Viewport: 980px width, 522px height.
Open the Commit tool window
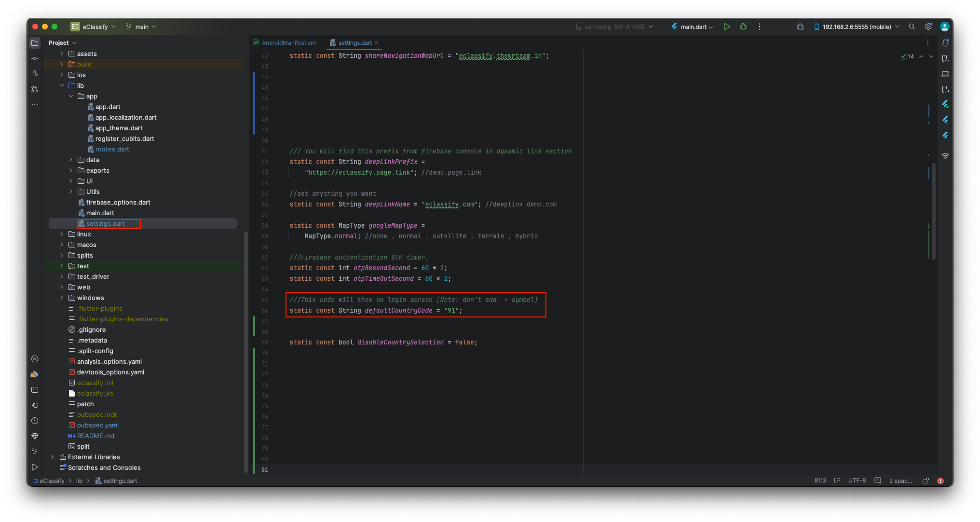35,58
